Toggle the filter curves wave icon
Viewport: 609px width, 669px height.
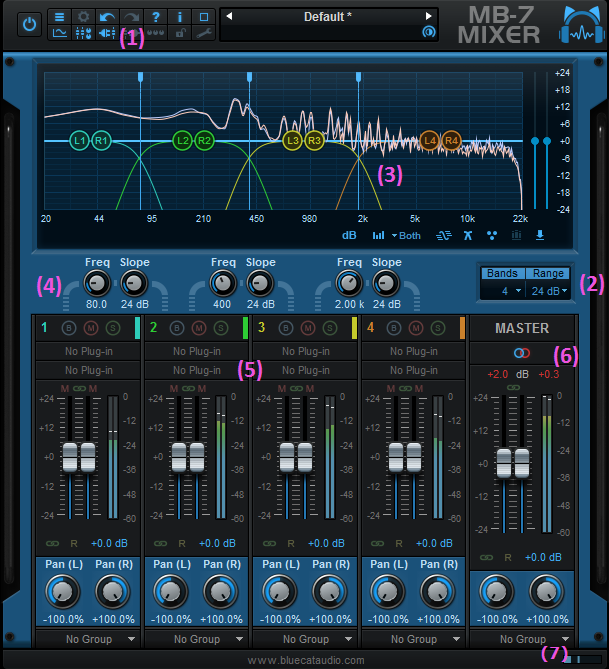pyautogui.click(x=444, y=236)
